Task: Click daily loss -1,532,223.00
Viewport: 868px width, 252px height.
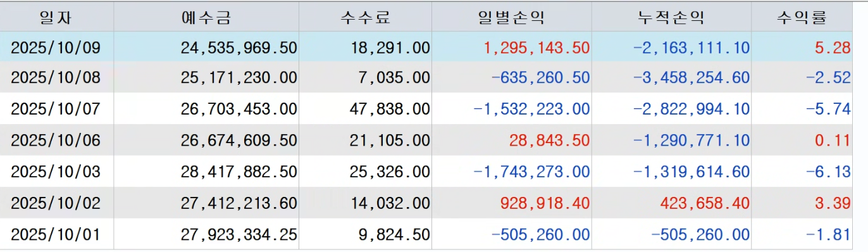Action: pyautogui.click(x=531, y=109)
